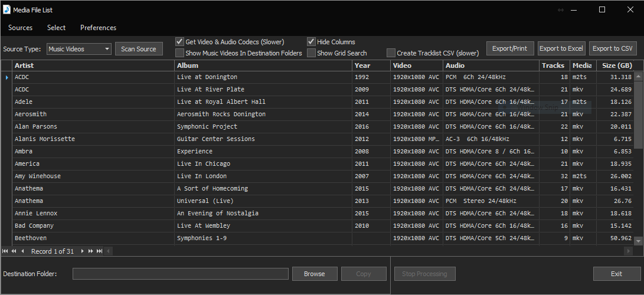
Task: Go to the last record
Action: tap(100, 251)
